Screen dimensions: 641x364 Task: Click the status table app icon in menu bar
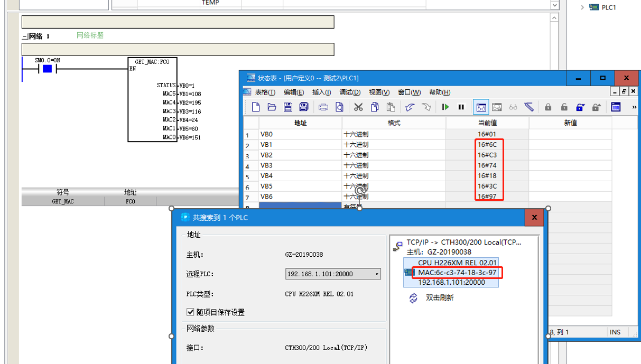click(x=247, y=92)
